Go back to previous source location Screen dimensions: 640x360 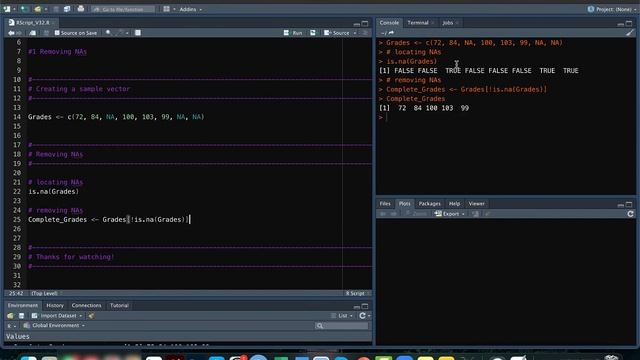pos(11,33)
